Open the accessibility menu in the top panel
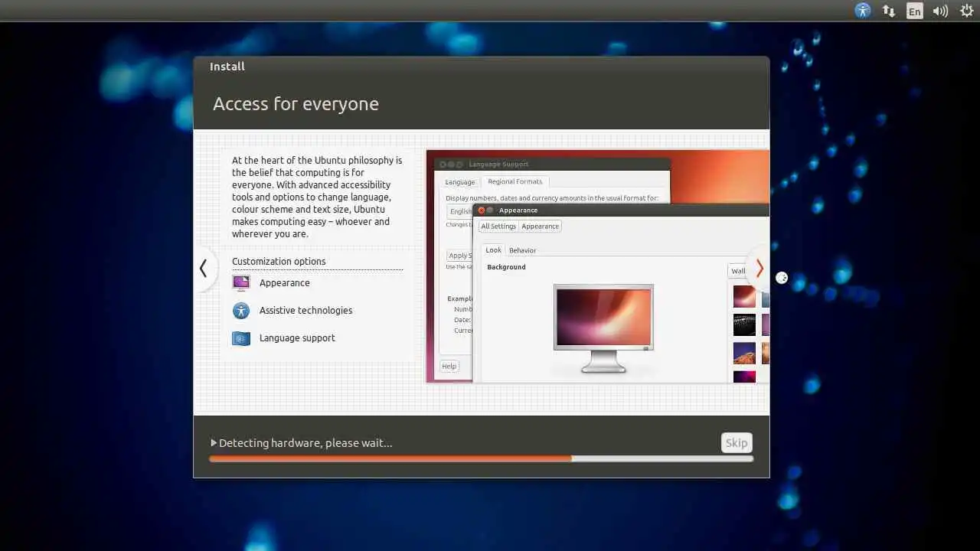The image size is (980, 551). click(x=863, y=11)
